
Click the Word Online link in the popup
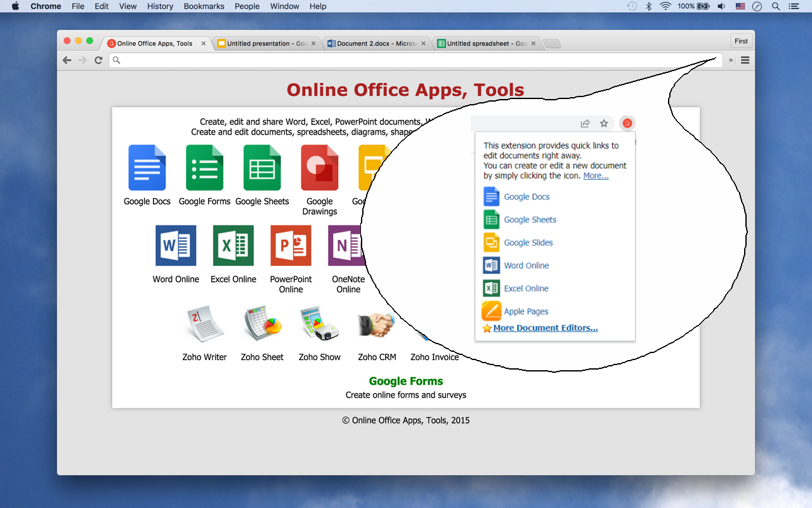[527, 265]
